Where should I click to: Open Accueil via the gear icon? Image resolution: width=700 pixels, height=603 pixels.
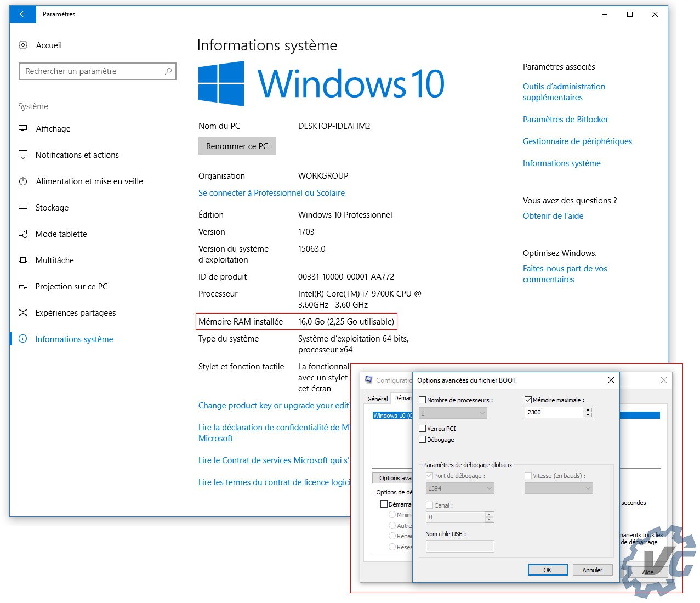(x=23, y=45)
